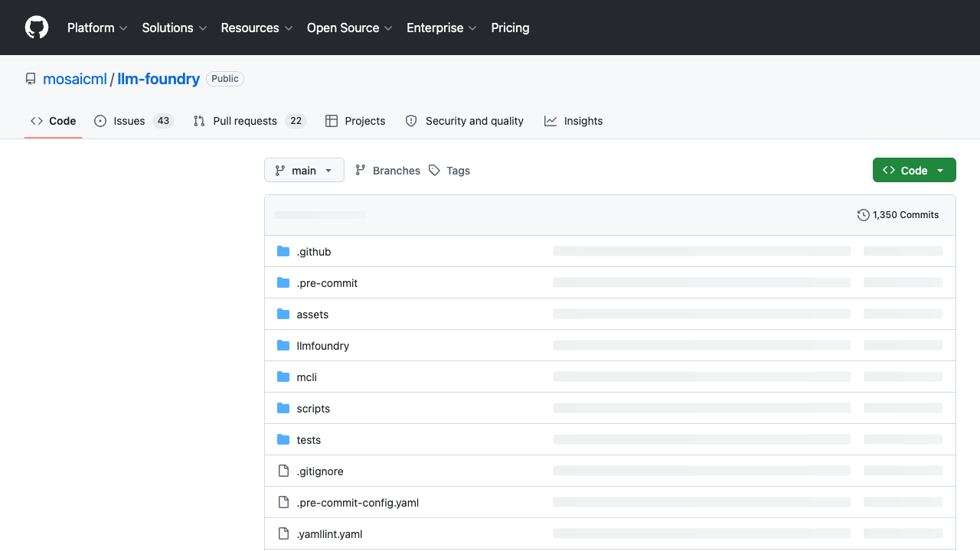The width and height of the screenshot is (980, 551).
Task: Open the Pricing page
Action: tap(510, 28)
